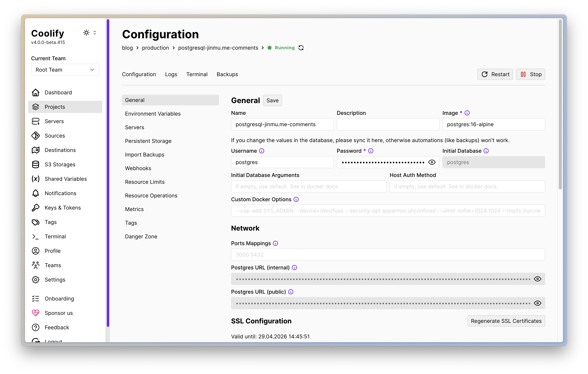Click the refresh status icon next to Running
The image size is (588, 374).
(x=301, y=48)
